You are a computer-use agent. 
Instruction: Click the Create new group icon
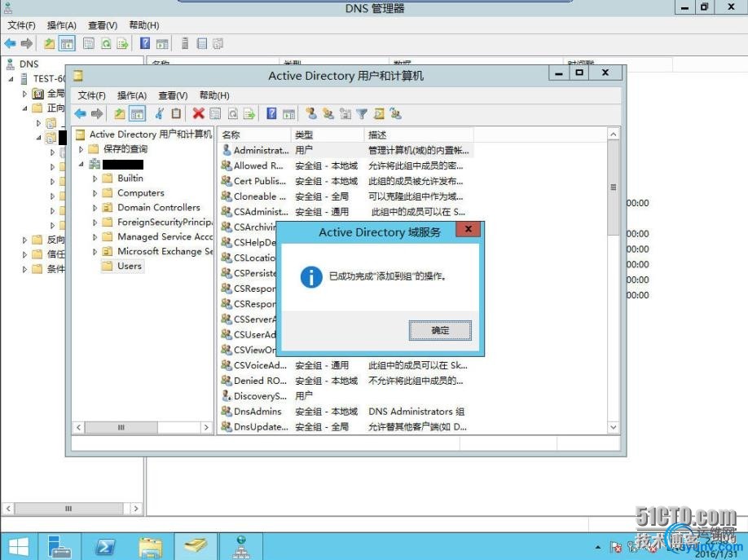pos(328,113)
